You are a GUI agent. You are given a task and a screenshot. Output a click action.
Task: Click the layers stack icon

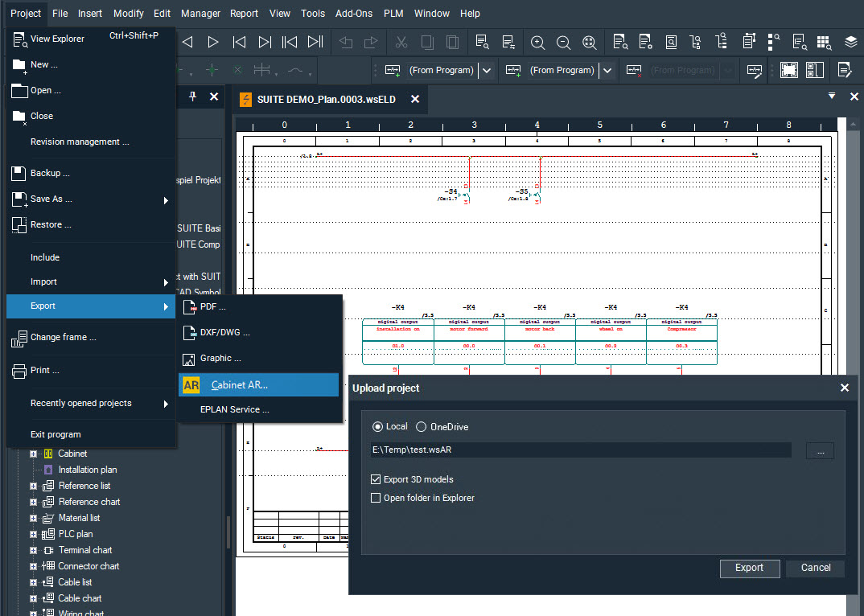click(851, 42)
